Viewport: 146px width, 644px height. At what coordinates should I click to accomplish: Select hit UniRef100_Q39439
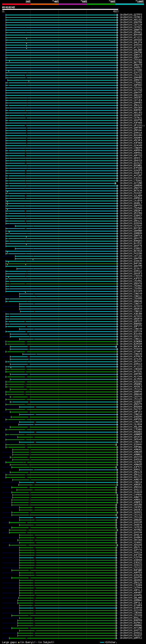coord(131,261)
